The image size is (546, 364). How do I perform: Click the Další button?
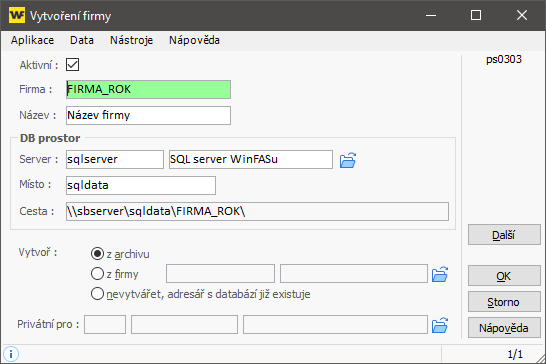point(504,235)
